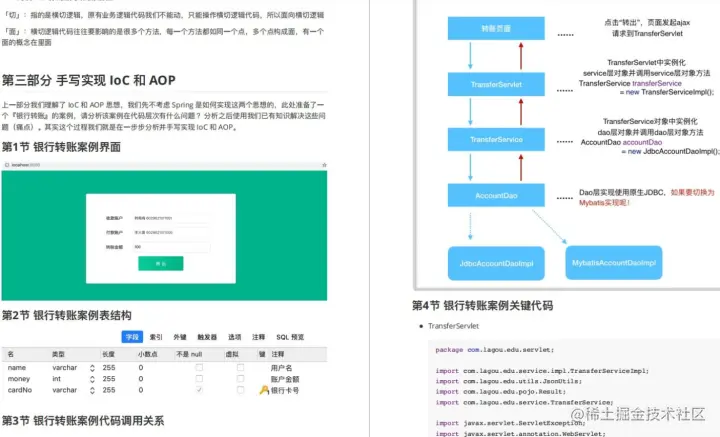Open the 选项 tab
The height and width of the screenshot is (437, 720).
point(235,337)
